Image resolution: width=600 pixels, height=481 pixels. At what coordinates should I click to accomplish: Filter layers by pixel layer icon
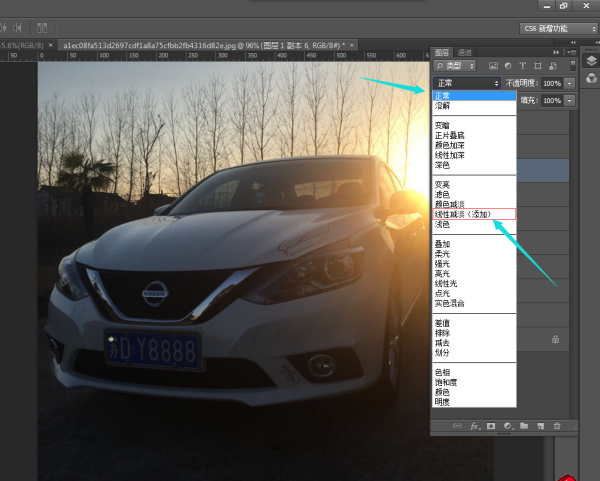coord(493,66)
